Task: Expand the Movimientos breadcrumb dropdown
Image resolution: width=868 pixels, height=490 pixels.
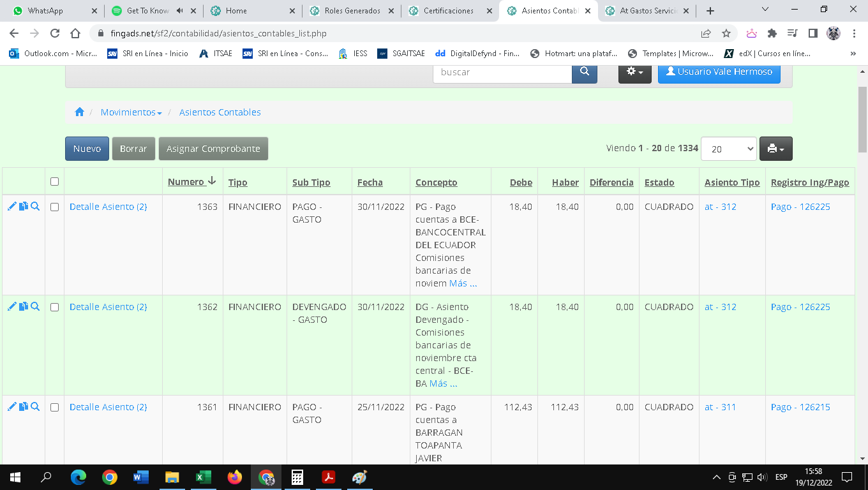Action: pos(131,112)
